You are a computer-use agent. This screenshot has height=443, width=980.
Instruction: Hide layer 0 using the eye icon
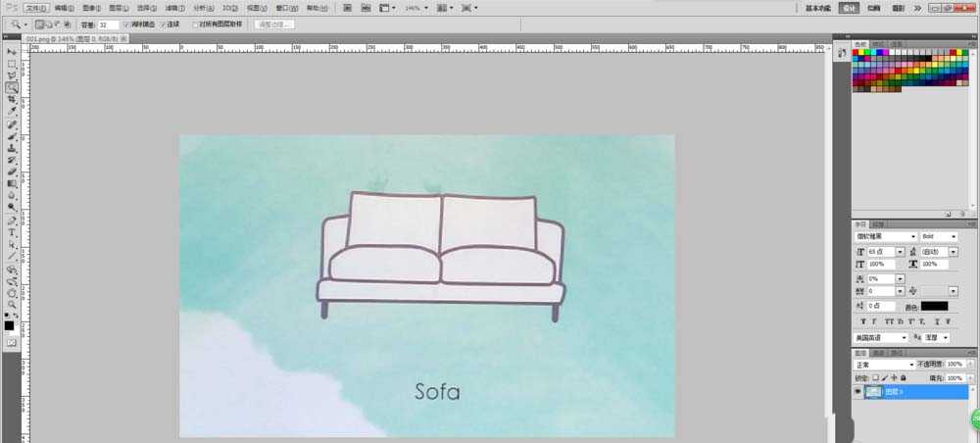(x=857, y=391)
